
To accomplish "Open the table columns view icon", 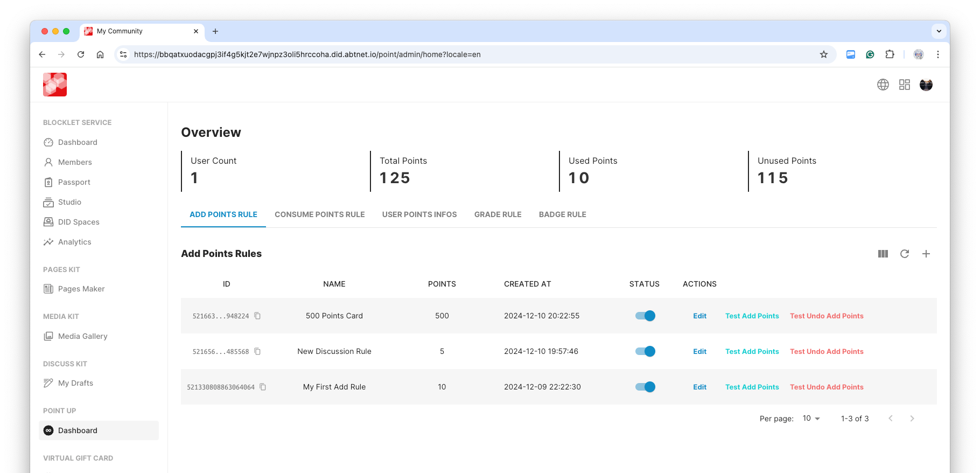I will click(883, 254).
